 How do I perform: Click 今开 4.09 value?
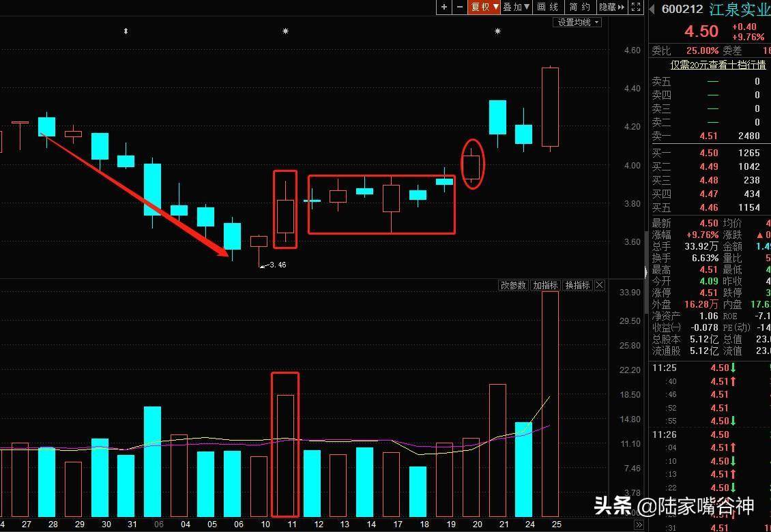click(x=708, y=281)
